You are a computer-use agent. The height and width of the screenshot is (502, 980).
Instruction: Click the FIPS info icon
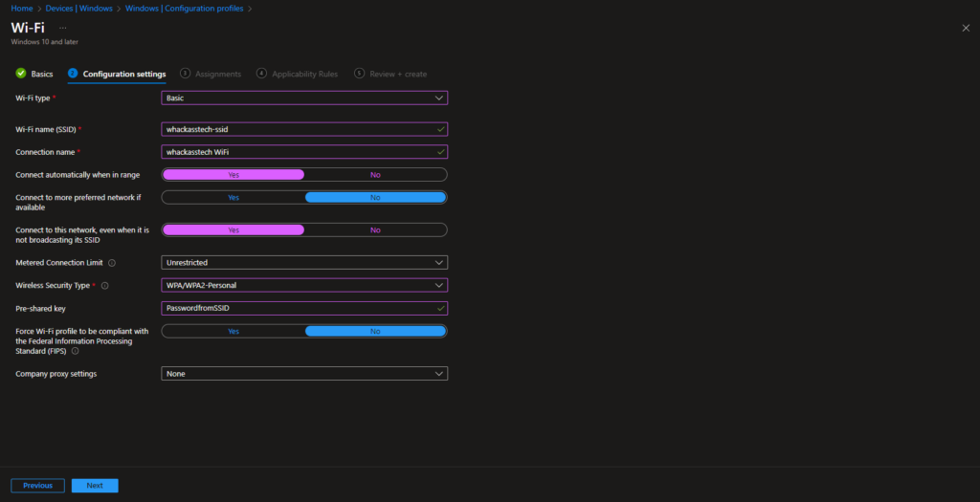pos(75,351)
